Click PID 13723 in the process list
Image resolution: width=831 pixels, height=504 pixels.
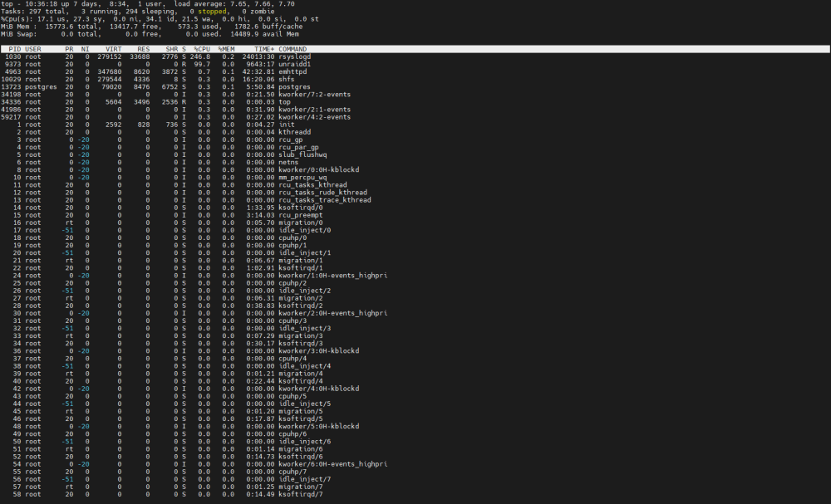(x=11, y=87)
